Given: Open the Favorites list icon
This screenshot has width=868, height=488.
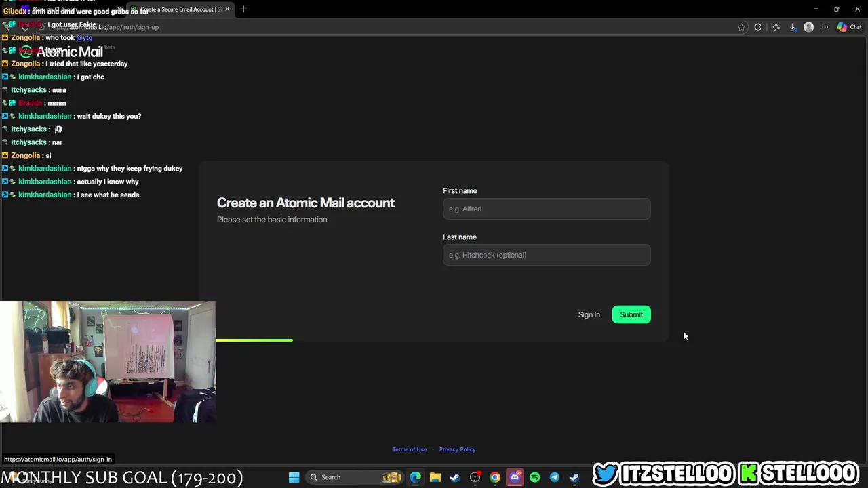Looking at the screenshot, I should pos(776,27).
